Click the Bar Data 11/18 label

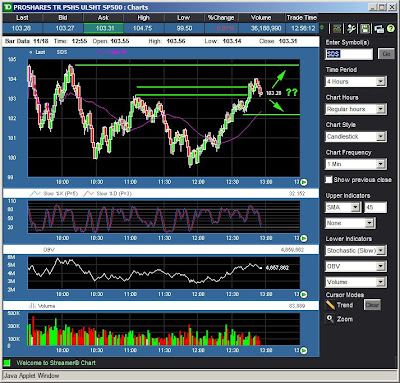click(27, 41)
